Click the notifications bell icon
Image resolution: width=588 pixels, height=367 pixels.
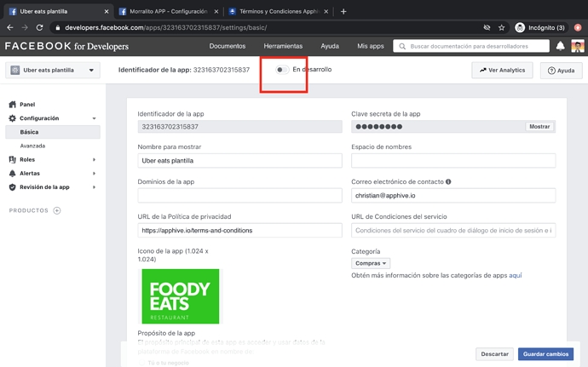(560, 46)
